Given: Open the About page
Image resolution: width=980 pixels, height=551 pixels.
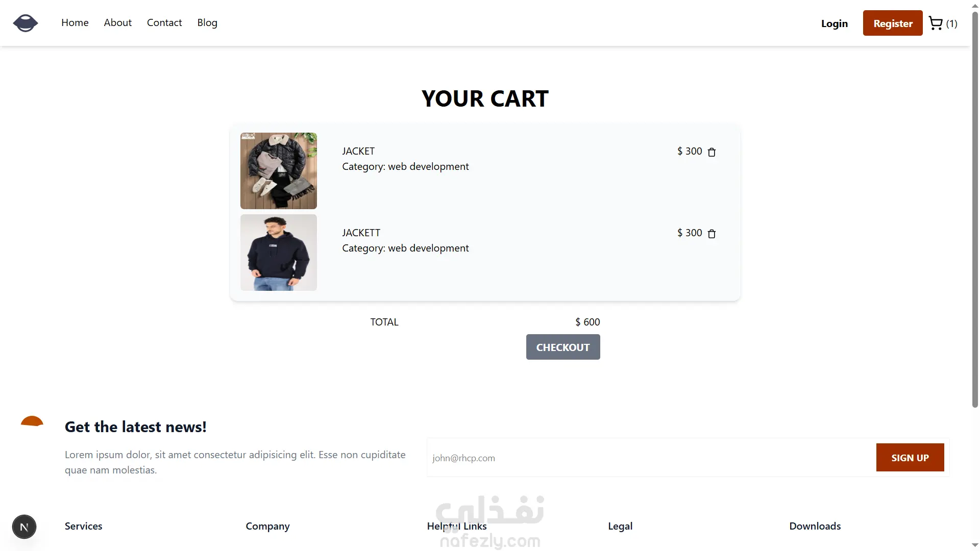Looking at the screenshot, I should pos(117,23).
